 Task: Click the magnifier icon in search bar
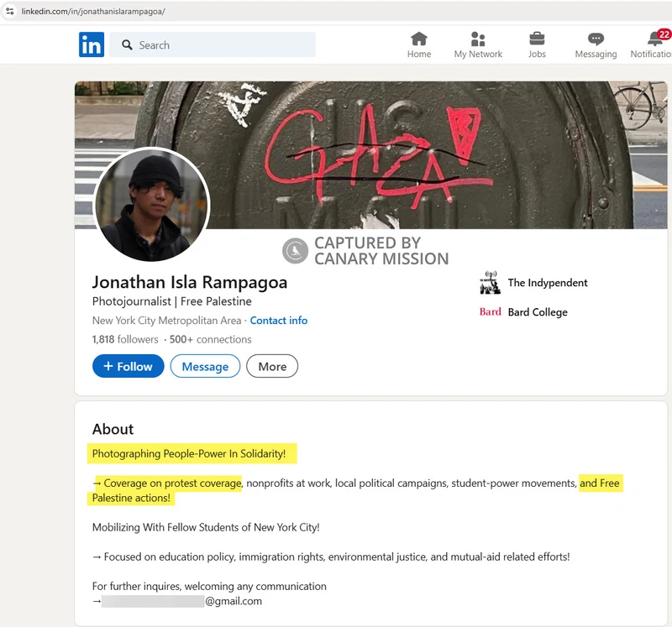(127, 45)
